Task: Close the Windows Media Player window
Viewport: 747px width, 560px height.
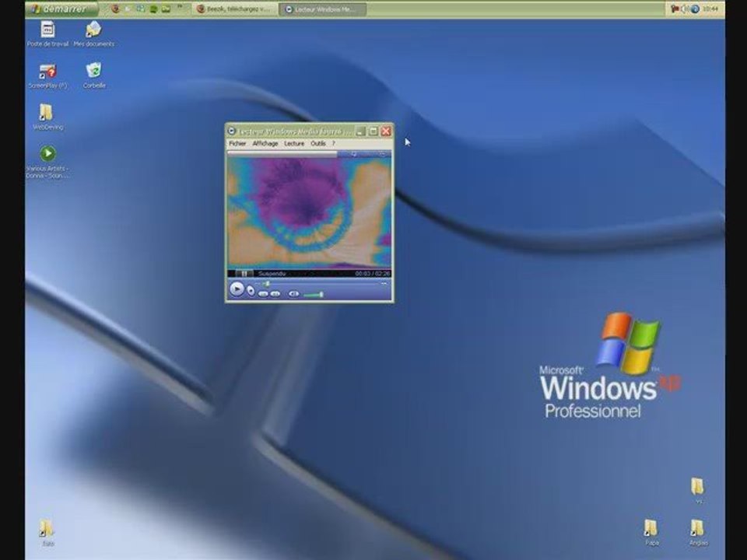Action: pos(386,131)
